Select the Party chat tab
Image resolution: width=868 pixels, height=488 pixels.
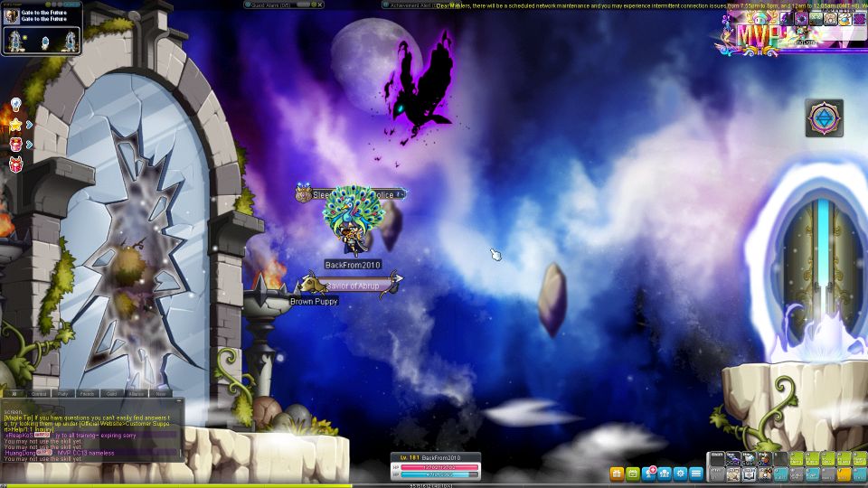(x=63, y=394)
